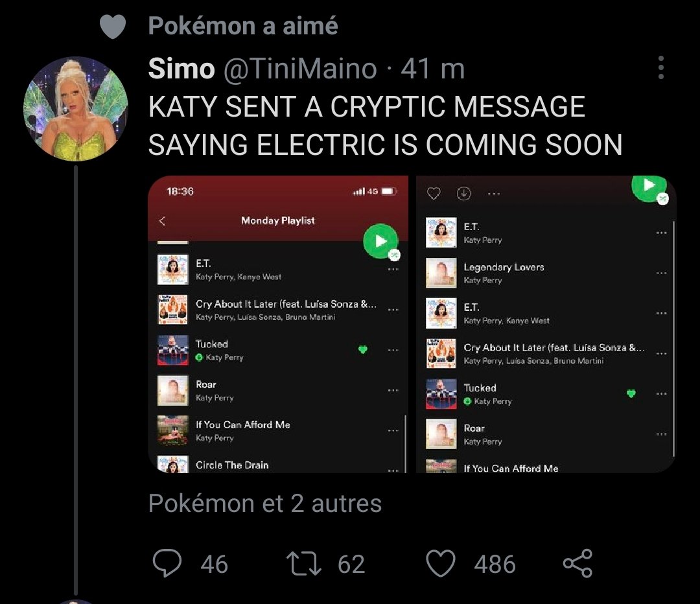The image size is (700, 604).
Task: Click the @TiniMaino username handle
Action: click(300, 69)
